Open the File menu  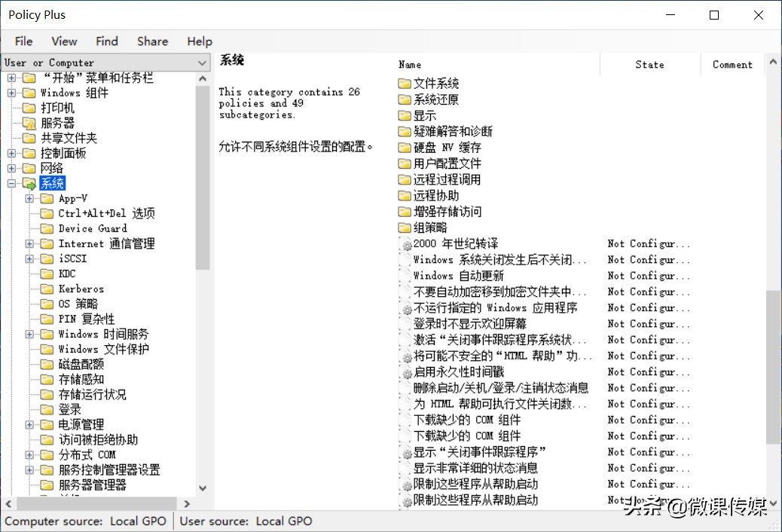[23, 41]
